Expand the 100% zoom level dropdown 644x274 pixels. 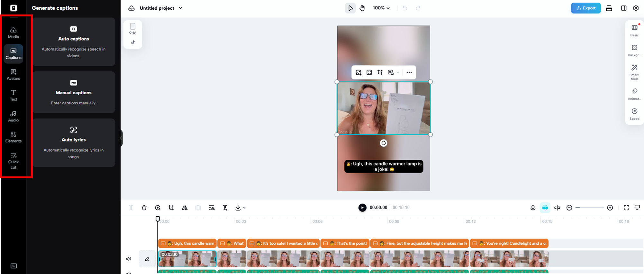click(x=381, y=8)
